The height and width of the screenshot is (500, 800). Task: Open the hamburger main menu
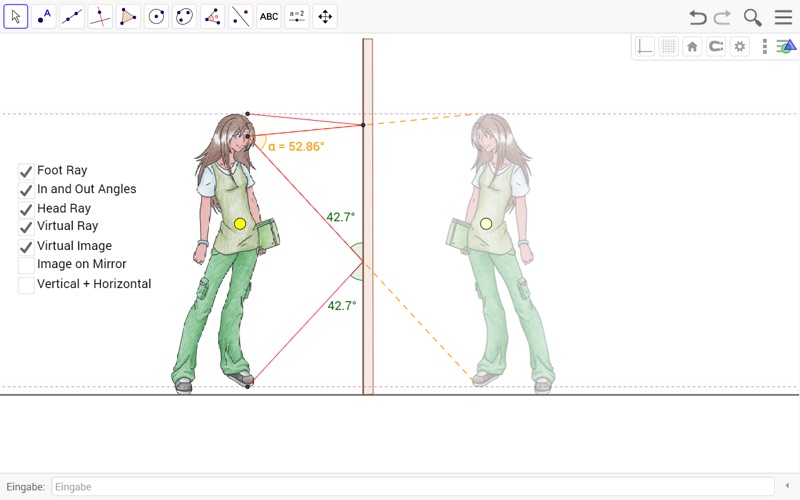coord(783,17)
